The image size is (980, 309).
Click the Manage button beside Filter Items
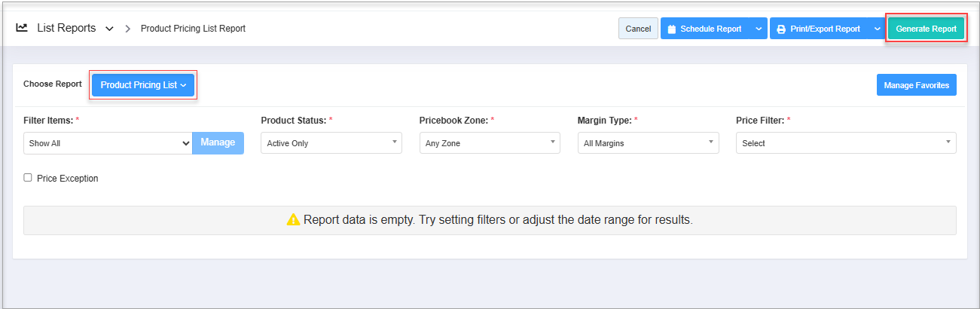(218, 142)
